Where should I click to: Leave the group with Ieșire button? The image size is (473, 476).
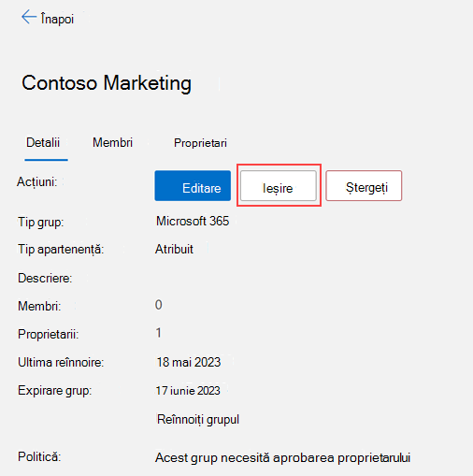point(279,186)
